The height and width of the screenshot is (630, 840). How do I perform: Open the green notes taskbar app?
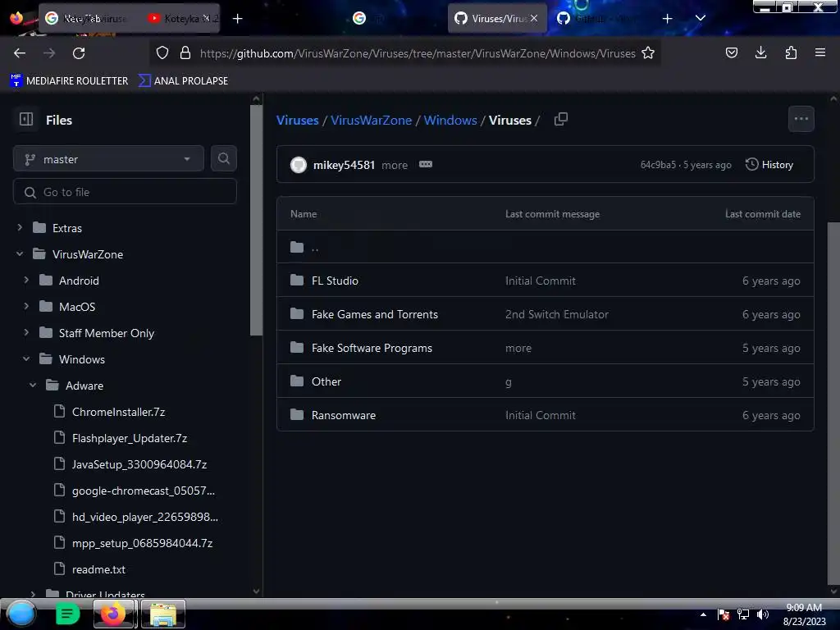67,614
